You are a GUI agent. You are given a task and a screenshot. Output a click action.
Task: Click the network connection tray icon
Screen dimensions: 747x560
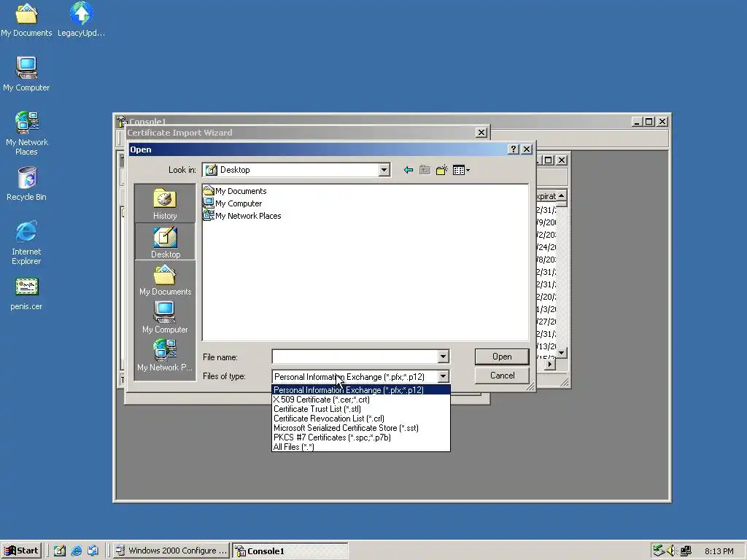point(686,551)
